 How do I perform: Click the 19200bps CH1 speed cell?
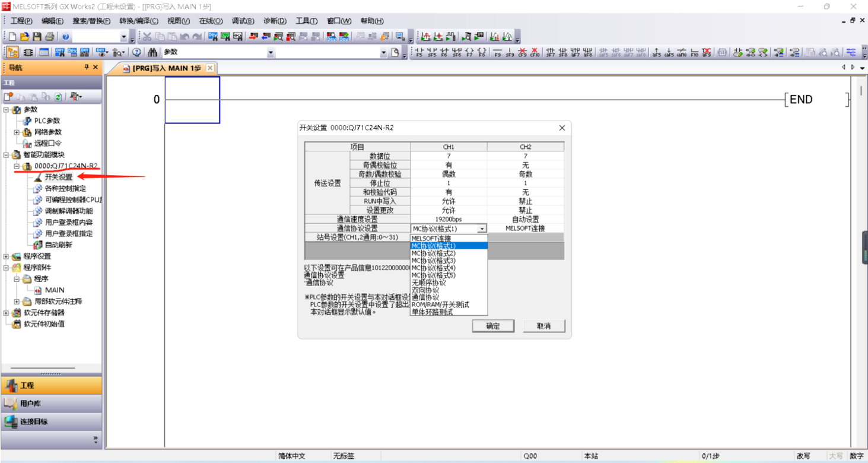(449, 220)
